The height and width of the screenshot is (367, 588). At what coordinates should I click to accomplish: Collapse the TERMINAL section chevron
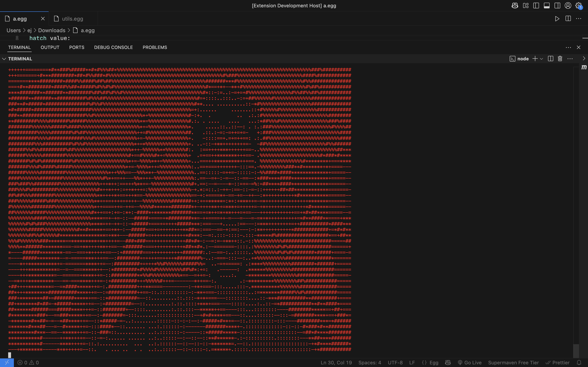pos(4,59)
